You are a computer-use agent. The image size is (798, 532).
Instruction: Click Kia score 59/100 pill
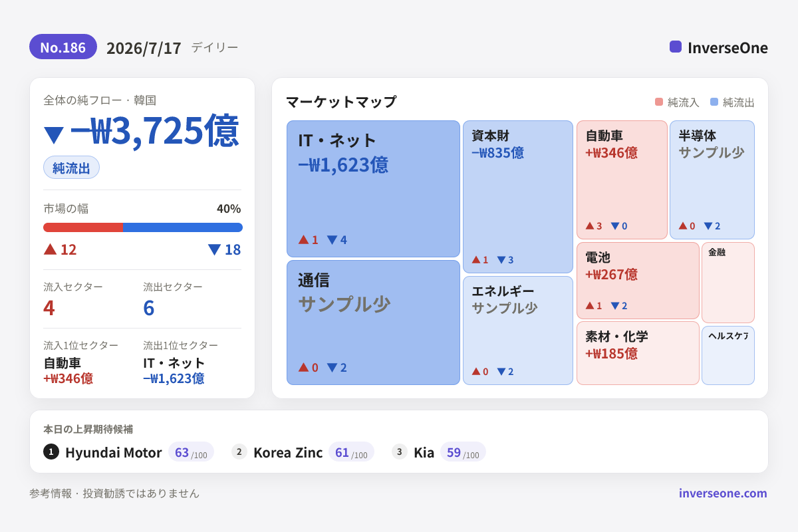click(x=463, y=452)
